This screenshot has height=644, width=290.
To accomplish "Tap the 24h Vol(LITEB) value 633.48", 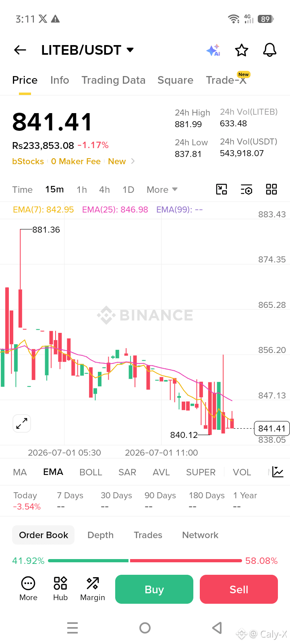I will [x=233, y=123].
